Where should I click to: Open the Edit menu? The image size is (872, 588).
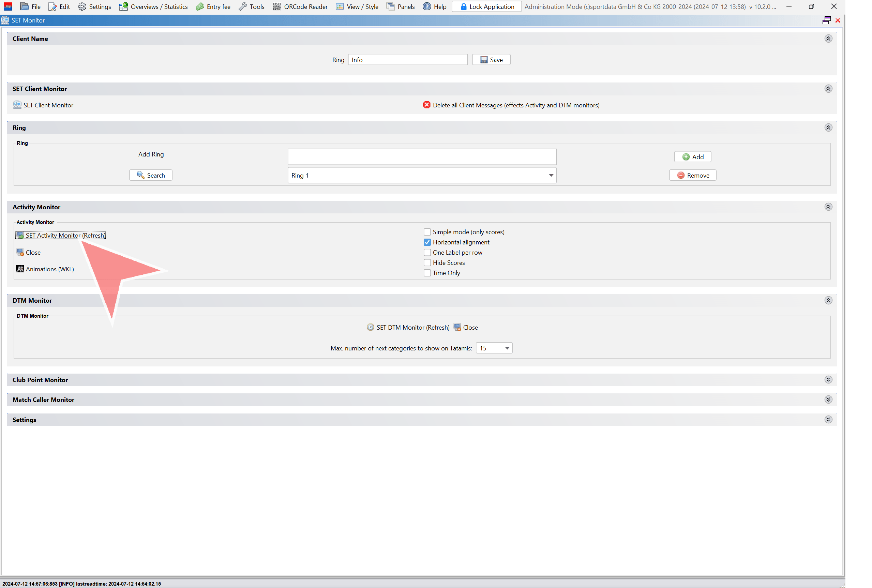59,7
